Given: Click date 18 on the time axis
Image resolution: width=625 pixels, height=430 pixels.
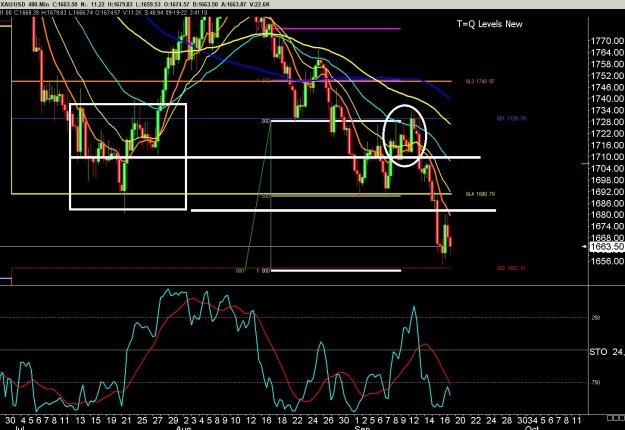Looking at the screenshot, I should pos(282,420).
